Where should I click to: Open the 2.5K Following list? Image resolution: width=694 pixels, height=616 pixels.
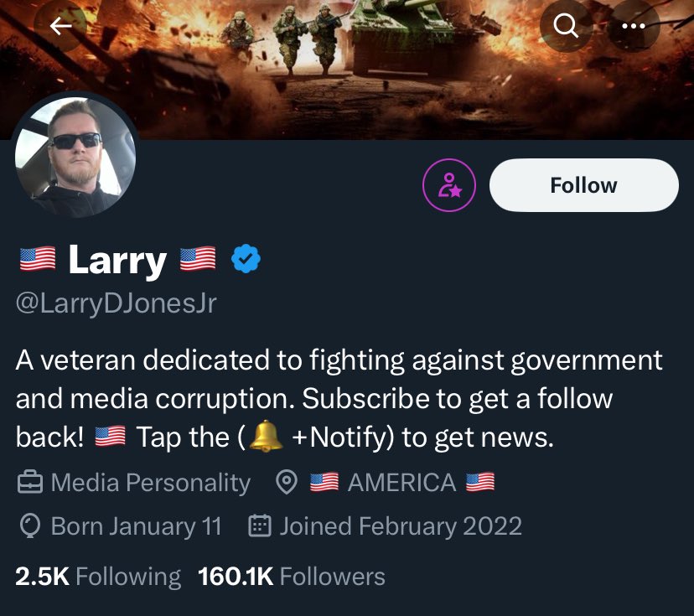98,577
